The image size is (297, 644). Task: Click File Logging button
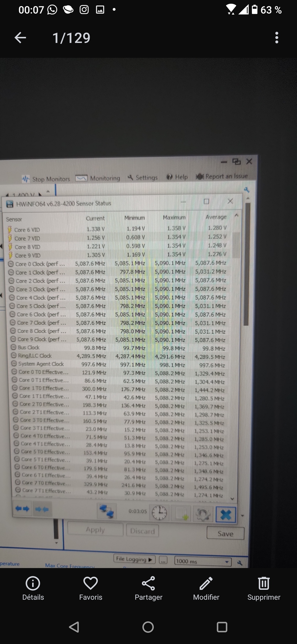(x=134, y=559)
